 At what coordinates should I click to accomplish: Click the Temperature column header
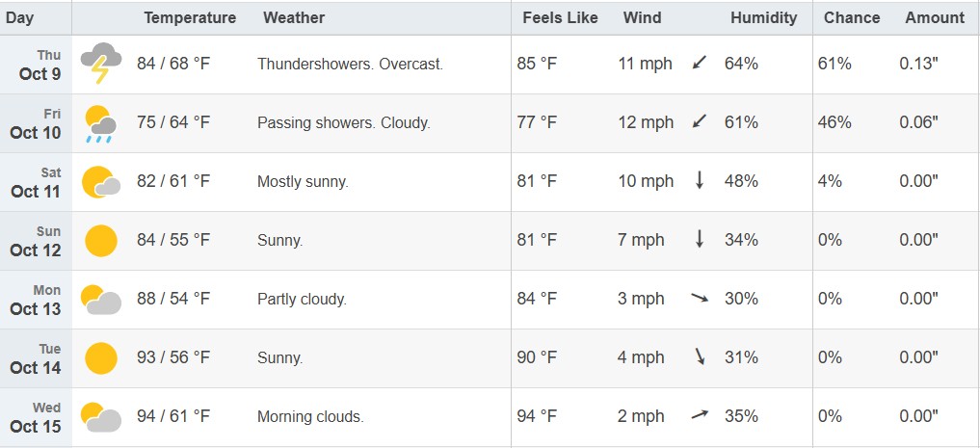tap(190, 17)
